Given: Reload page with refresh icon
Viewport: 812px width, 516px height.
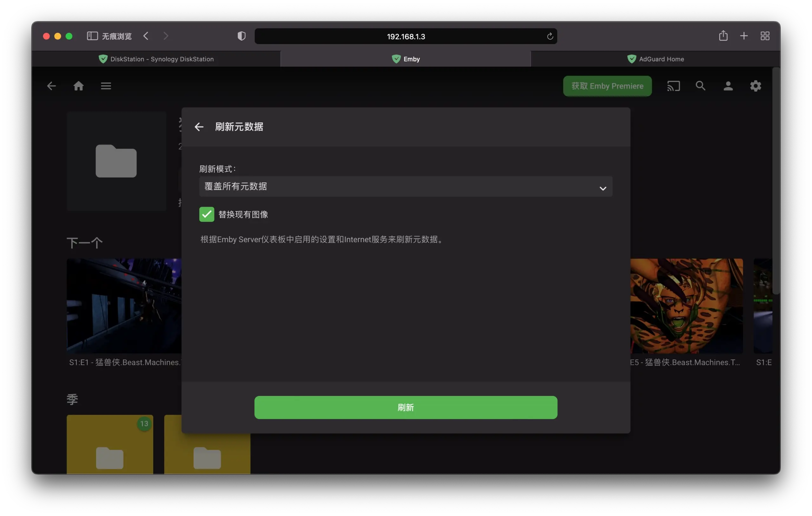Looking at the screenshot, I should pos(550,36).
